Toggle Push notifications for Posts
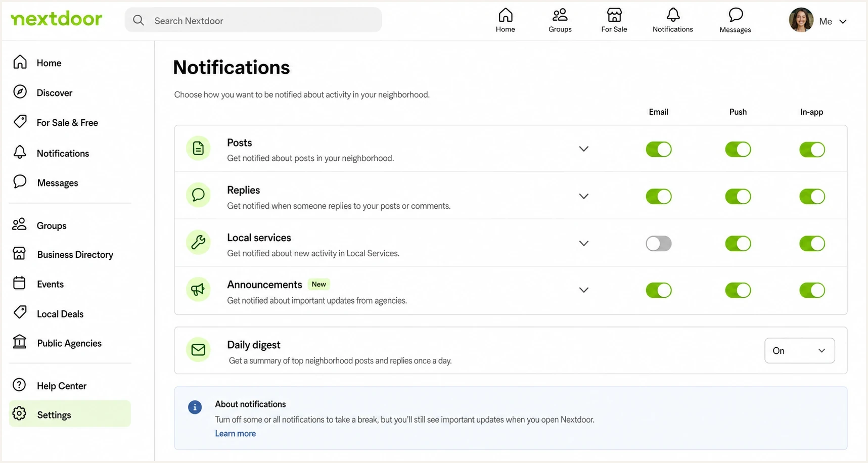Image resolution: width=868 pixels, height=463 pixels. point(738,150)
